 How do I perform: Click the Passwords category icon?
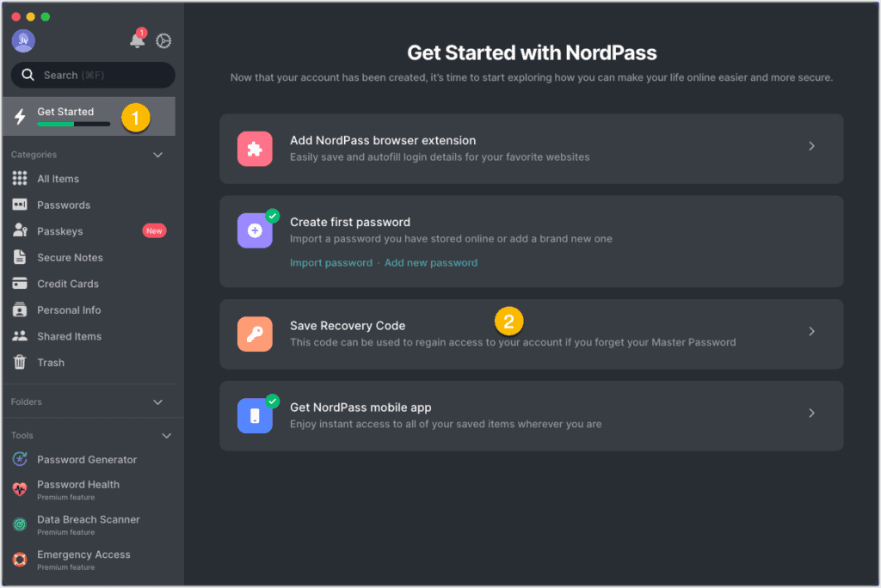(x=20, y=205)
